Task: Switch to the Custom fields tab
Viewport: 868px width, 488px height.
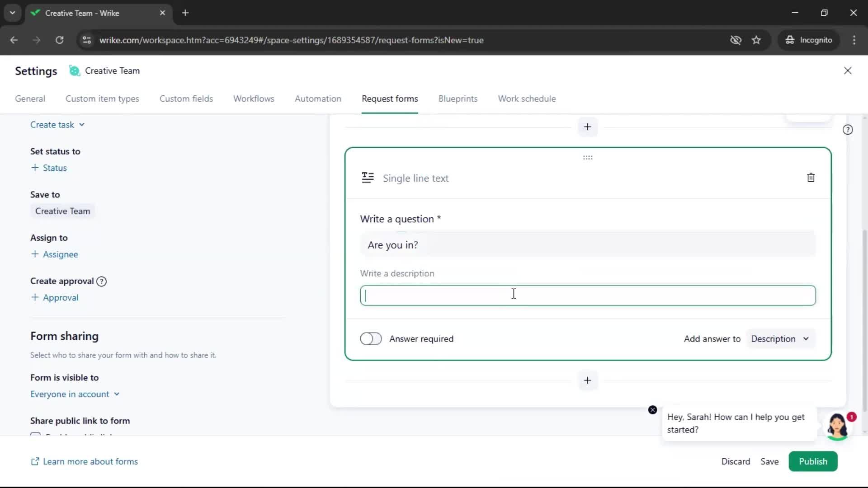Action: tap(186, 99)
